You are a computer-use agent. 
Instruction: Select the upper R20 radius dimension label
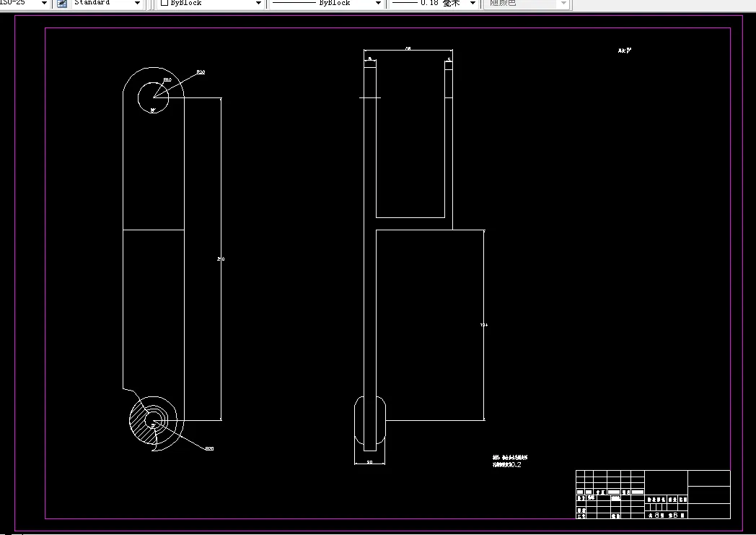coord(201,72)
